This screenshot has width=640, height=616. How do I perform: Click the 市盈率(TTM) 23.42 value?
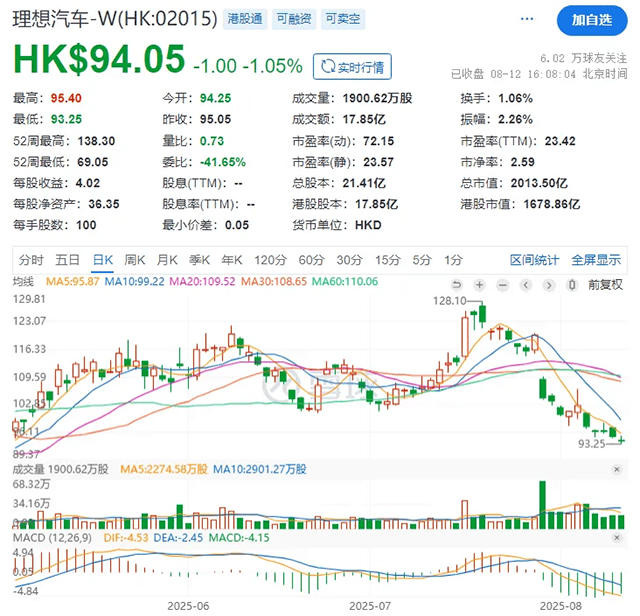[x=560, y=141]
